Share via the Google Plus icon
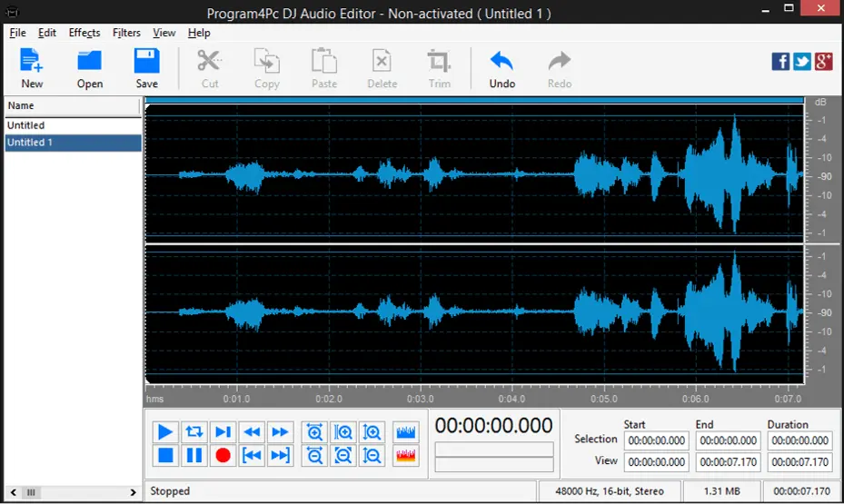This screenshot has height=504, width=844. coord(823,62)
